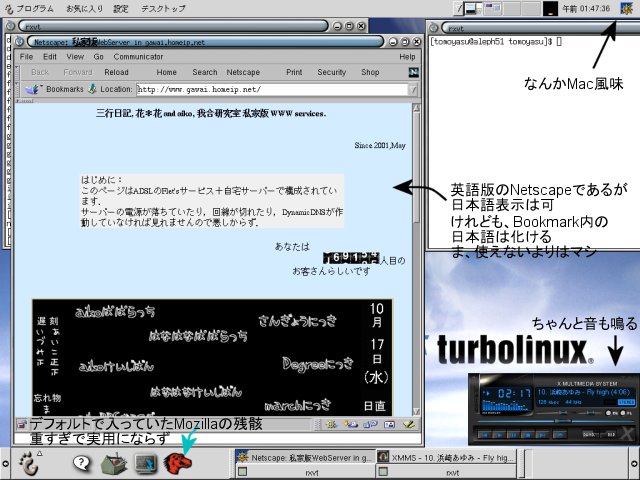
Task: Hide bottom panel using right arrow
Action: [635, 464]
